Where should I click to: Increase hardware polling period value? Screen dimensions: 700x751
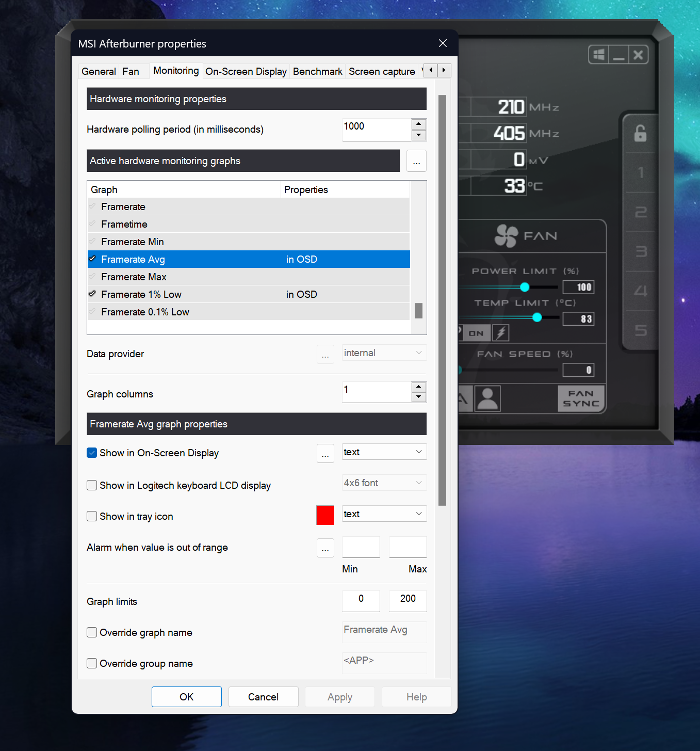click(419, 124)
